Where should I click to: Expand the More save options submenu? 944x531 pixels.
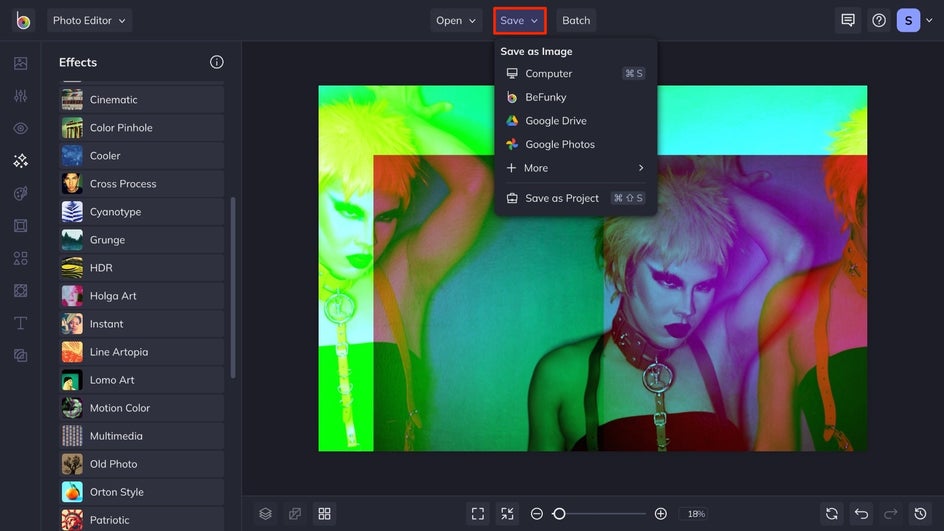(x=576, y=168)
